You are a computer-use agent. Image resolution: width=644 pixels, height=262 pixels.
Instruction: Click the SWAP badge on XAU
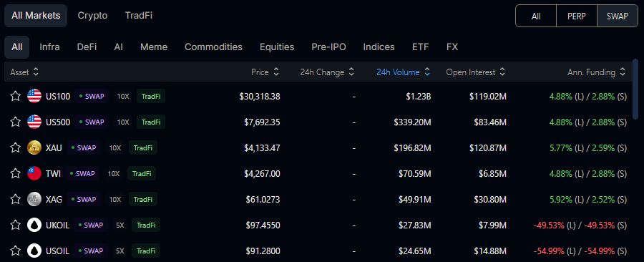pos(84,148)
